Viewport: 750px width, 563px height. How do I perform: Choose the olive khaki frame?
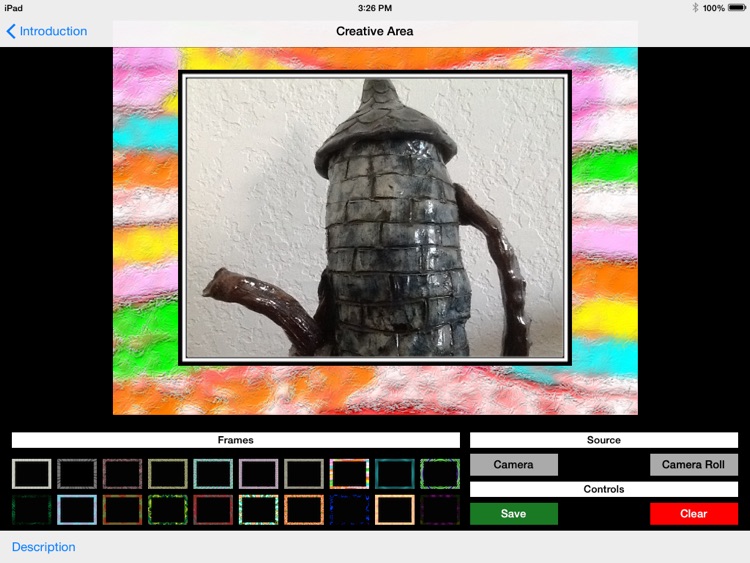click(x=168, y=474)
